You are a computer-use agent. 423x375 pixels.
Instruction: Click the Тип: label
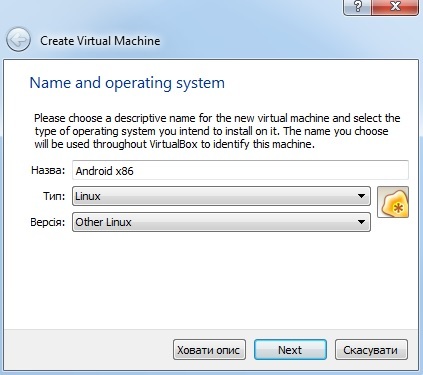tap(54, 196)
